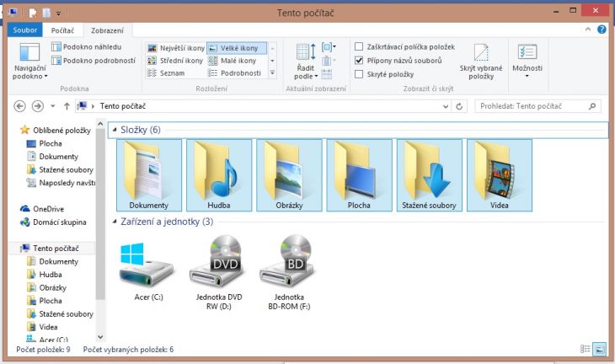Select the Plocha folder thumbnail
615x364 pixels.
coord(359,175)
